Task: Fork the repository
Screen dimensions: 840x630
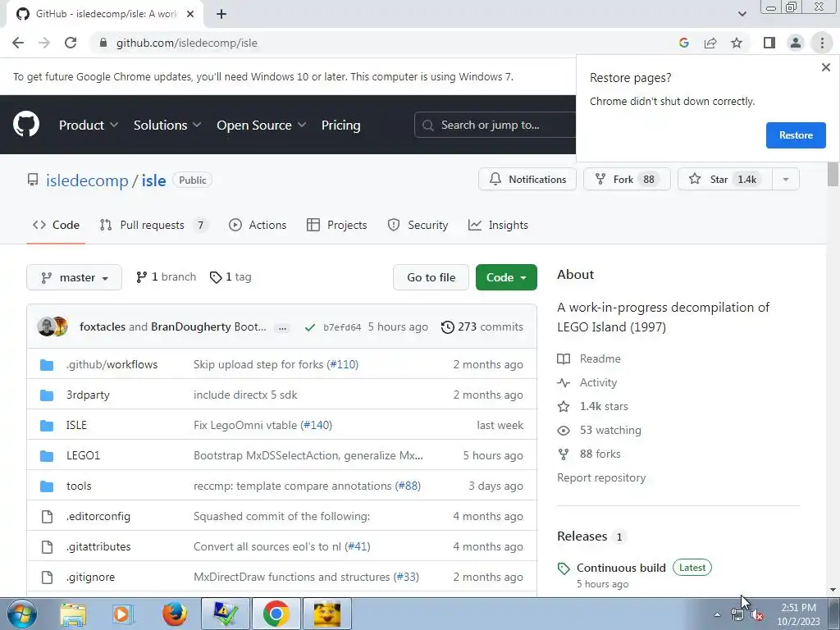Action: pyautogui.click(x=627, y=179)
